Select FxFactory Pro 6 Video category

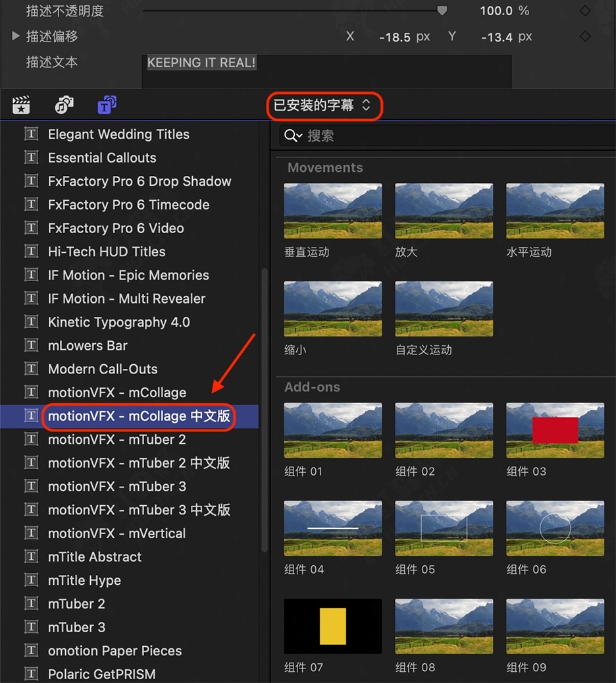click(116, 229)
